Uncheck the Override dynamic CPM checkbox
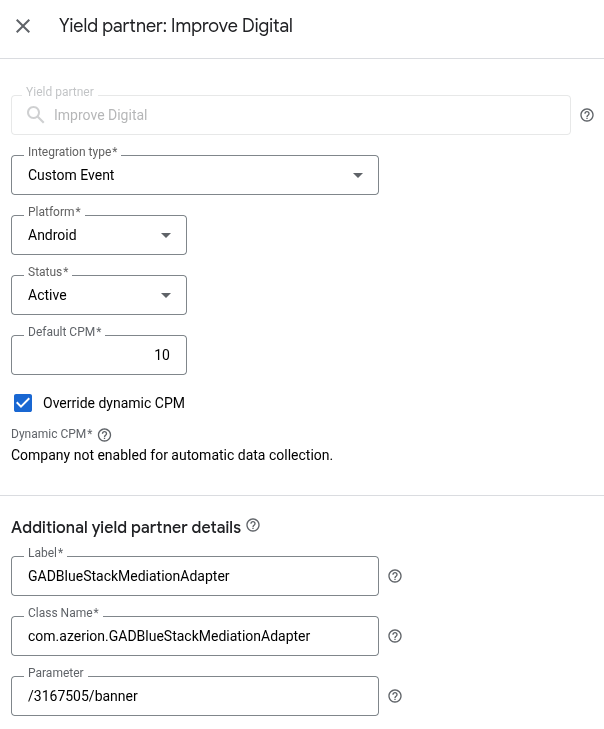 [x=23, y=403]
